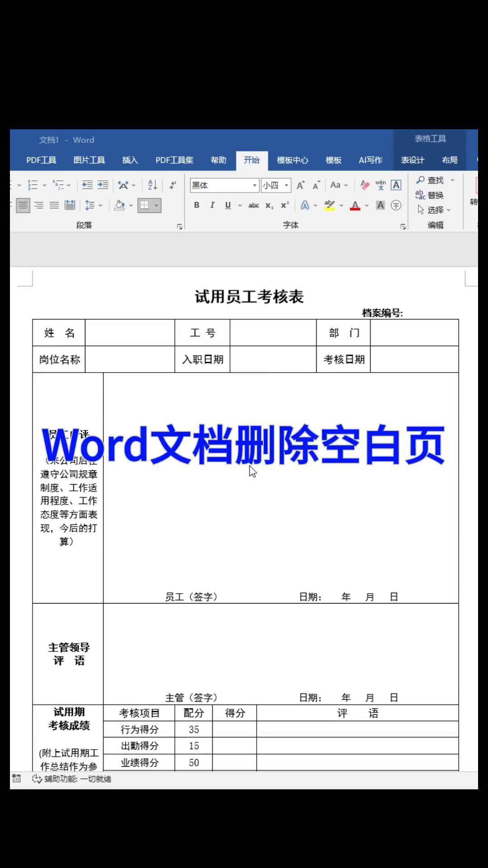Image resolution: width=488 pixels, height=868 pixels.
Task: Expand the font color dropdown arrow
Action: tap(366, 206)
